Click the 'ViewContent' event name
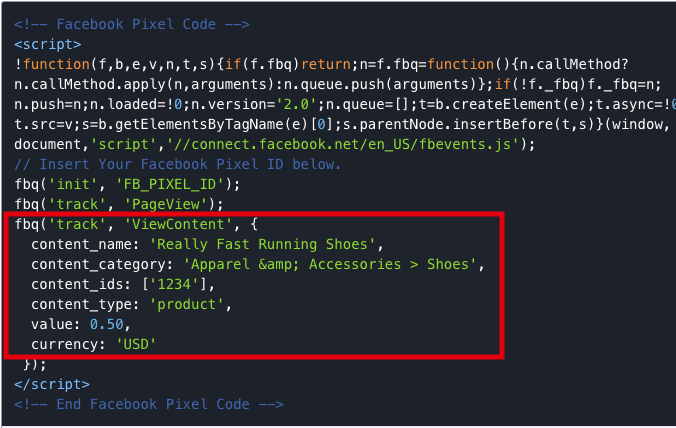Viewport: 676px width, 428px height. (x=179, y=224)
